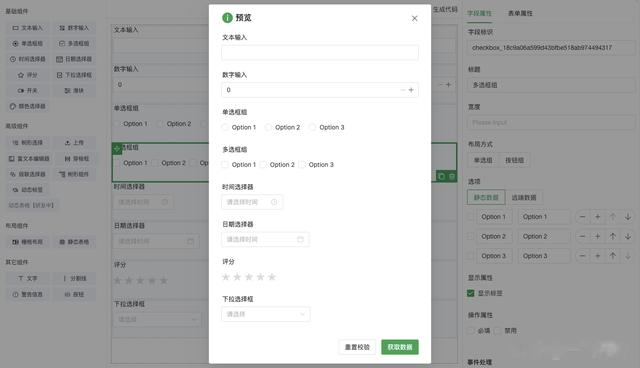The image size is (640, 368).
Task: Add 富文本编辑器 rich text component
Action: tap(29, 159)
